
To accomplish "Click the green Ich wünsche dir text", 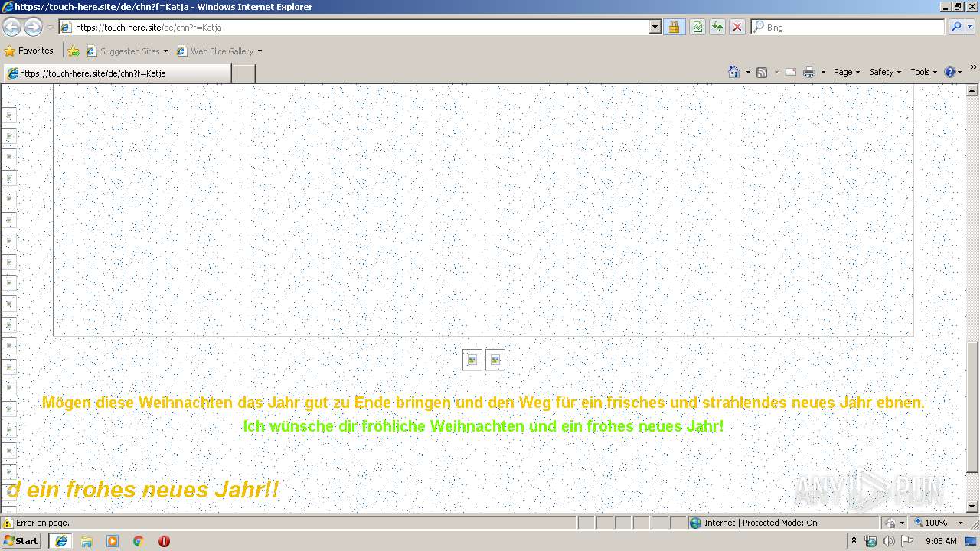I will [x=483, y=426].
